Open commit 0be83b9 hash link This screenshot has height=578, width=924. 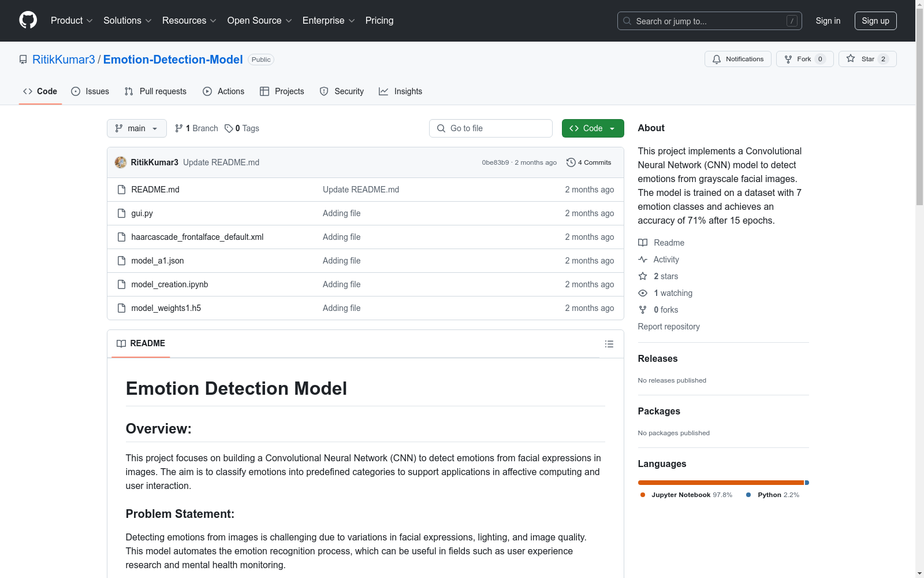click(x=495, y=162)
